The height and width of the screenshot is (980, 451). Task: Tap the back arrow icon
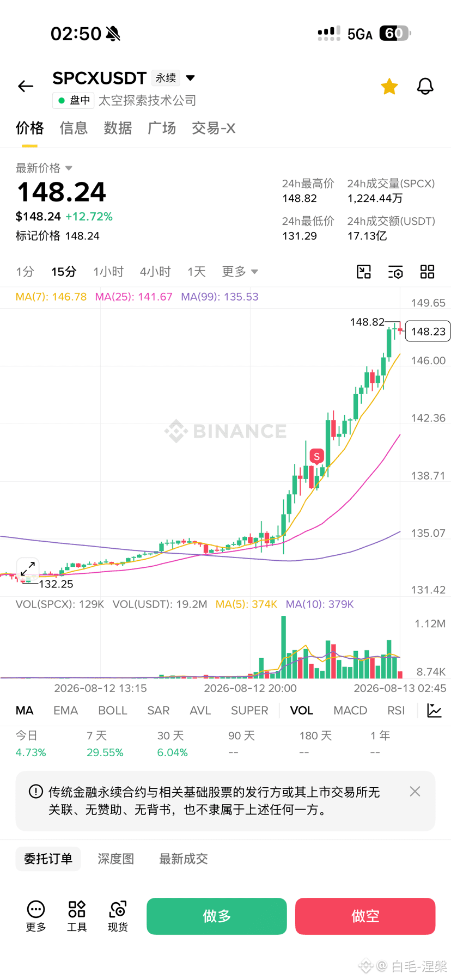[x=26, y=86]
